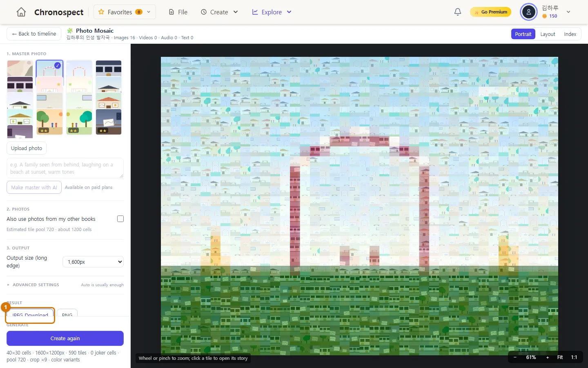This screenshot has width=588, height=368.
Task: Click Make master with AI
Action: point(34,187)
